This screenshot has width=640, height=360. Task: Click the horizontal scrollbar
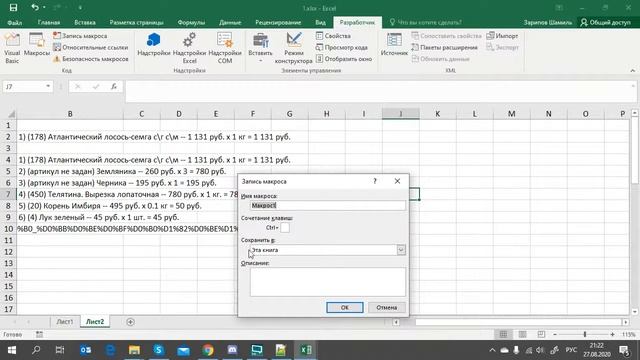[x=518, y=322]
